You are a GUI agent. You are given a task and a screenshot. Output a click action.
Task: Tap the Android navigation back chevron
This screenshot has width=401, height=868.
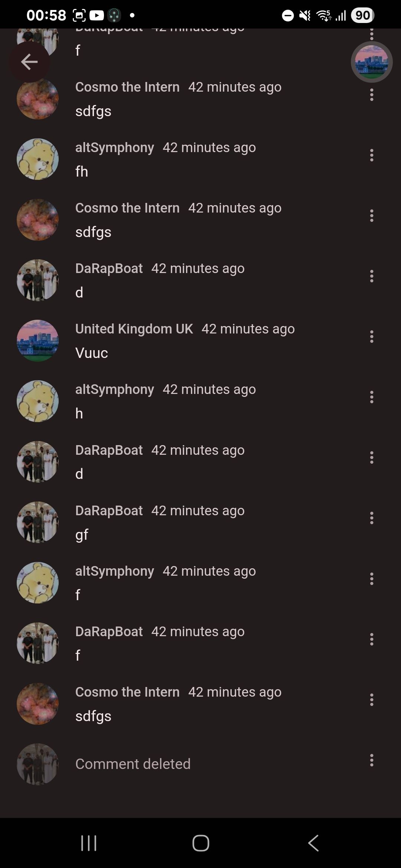pos(313,843)
